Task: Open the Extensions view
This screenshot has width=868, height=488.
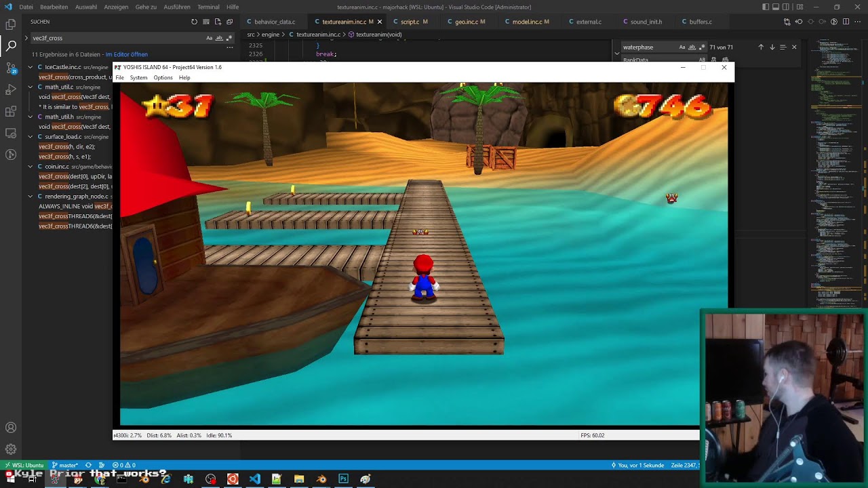Action: (x=11, y=111)
